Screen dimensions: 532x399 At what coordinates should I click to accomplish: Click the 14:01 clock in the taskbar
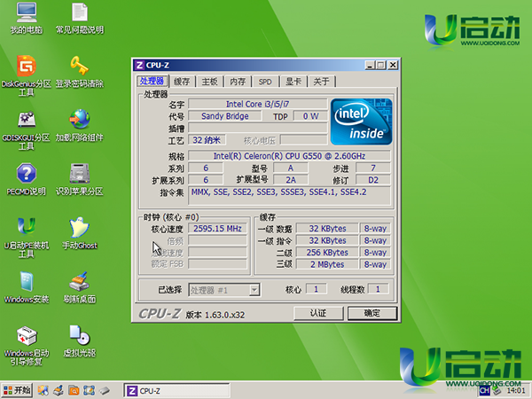pyautogui.click(x=516, y=391)
